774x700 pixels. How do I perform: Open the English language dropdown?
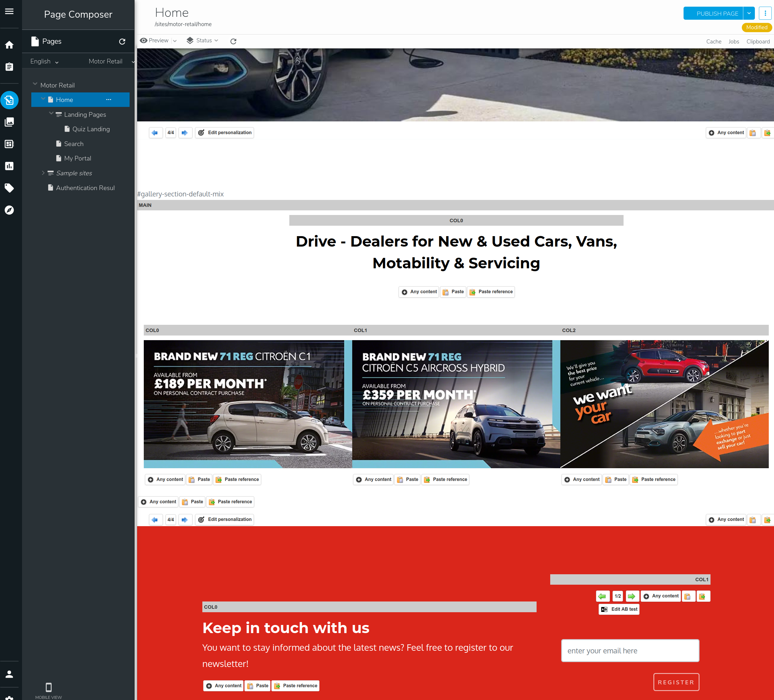coord(44,61)
